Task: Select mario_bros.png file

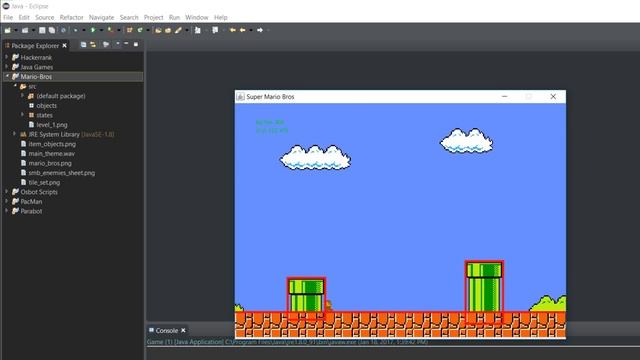Action: 50,163
